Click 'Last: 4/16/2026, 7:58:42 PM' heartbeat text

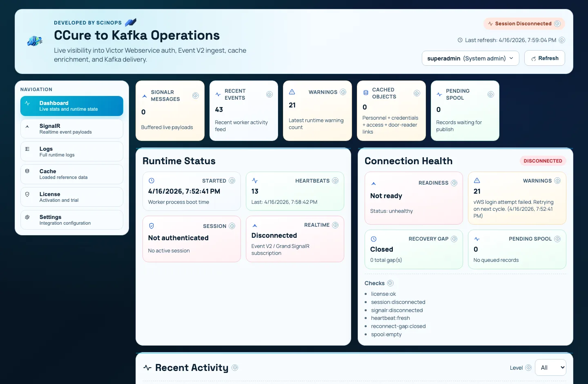(284, 202)
